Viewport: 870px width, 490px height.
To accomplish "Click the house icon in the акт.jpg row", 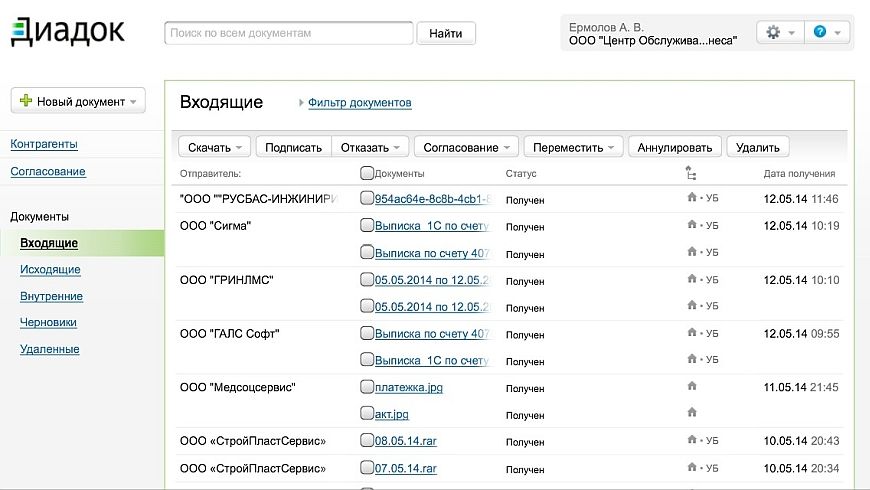I will click(692, 412).
